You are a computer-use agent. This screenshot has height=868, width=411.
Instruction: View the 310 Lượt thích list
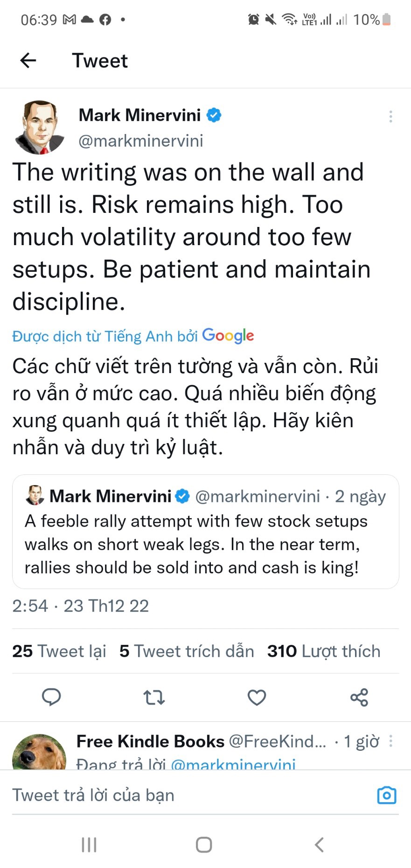coord(324,651)
